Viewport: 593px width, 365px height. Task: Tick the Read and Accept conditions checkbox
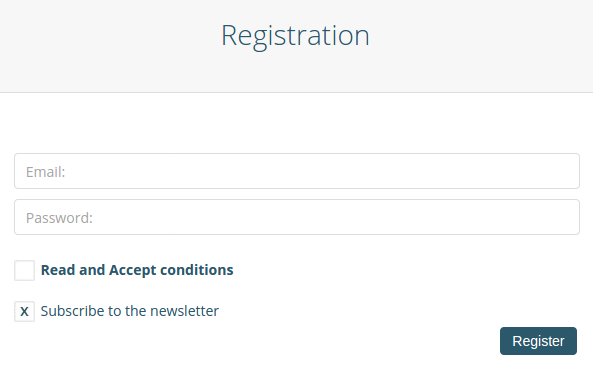[25, 270]
